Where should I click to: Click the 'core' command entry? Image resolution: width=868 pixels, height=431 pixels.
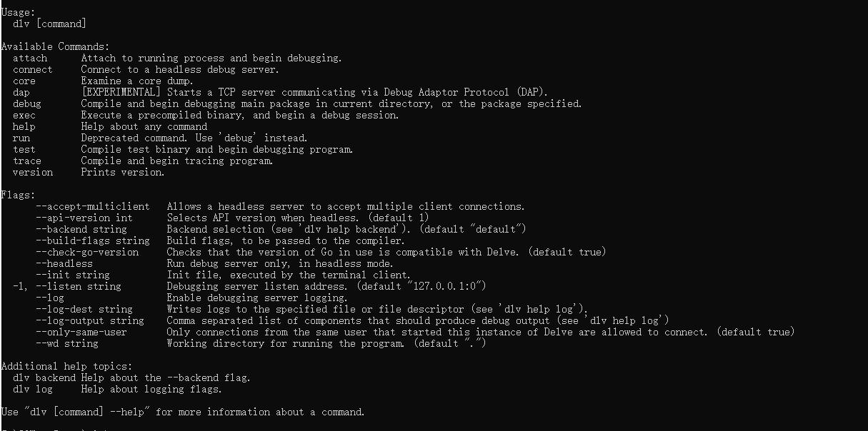tap(24, 81)
